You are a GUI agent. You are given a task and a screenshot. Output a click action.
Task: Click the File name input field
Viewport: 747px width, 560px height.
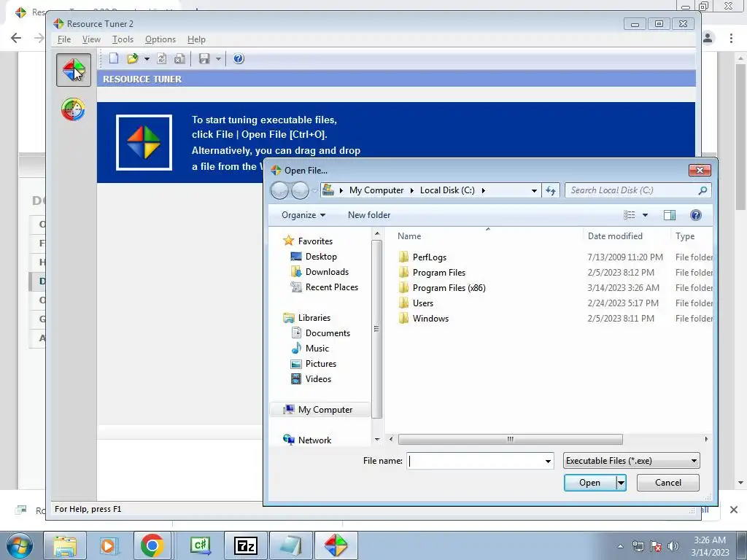(476, 461)
